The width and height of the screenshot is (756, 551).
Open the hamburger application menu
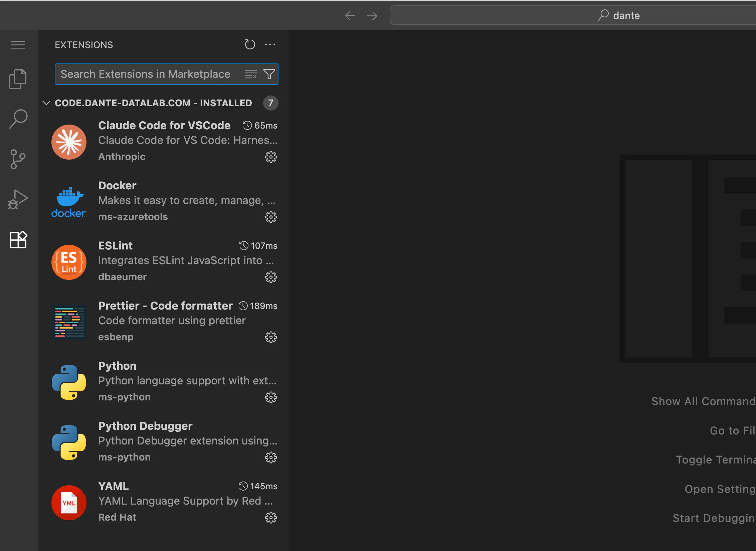pos(18,45)
